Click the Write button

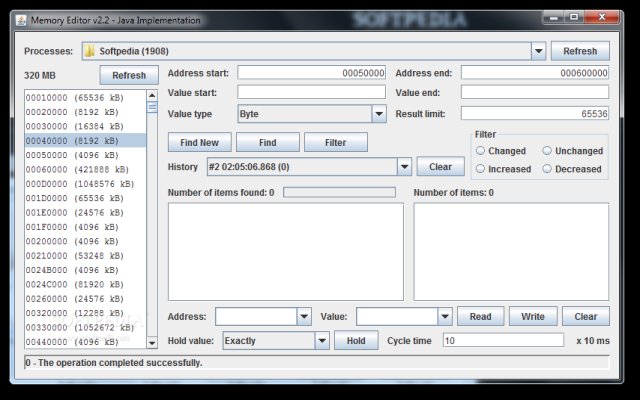click(x=533, y=316)
